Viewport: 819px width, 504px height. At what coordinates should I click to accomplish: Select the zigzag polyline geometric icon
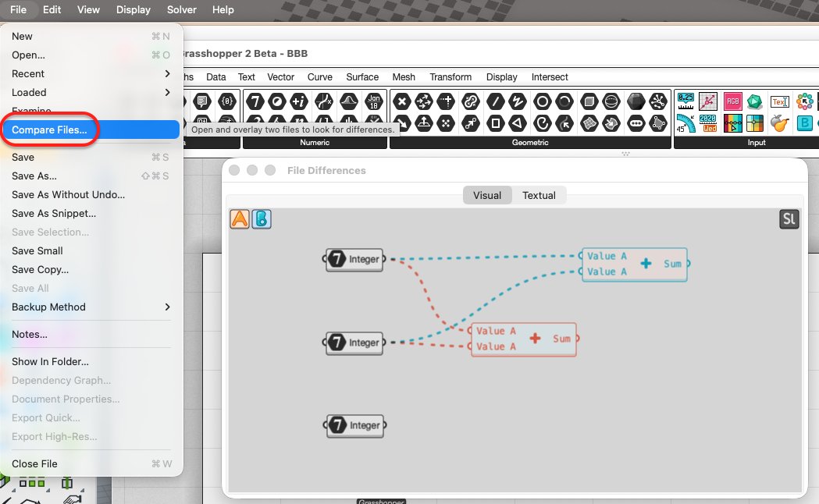point(518,101)
